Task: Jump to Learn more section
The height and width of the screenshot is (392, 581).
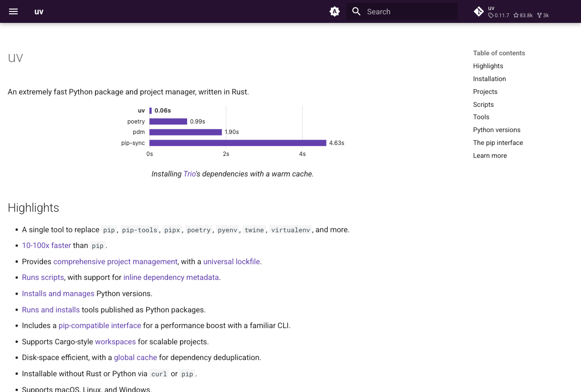Action: coord(490,155)
